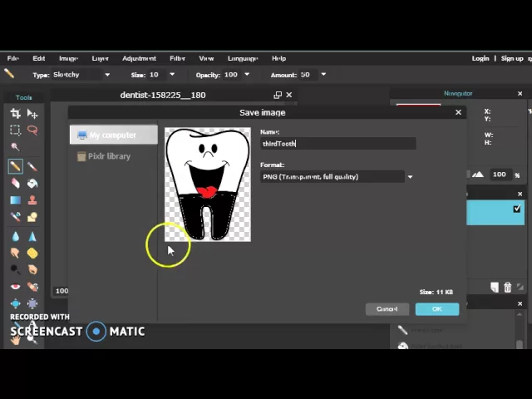Choose My computer save location
The image size is (532, 399).
pos(114,135)
